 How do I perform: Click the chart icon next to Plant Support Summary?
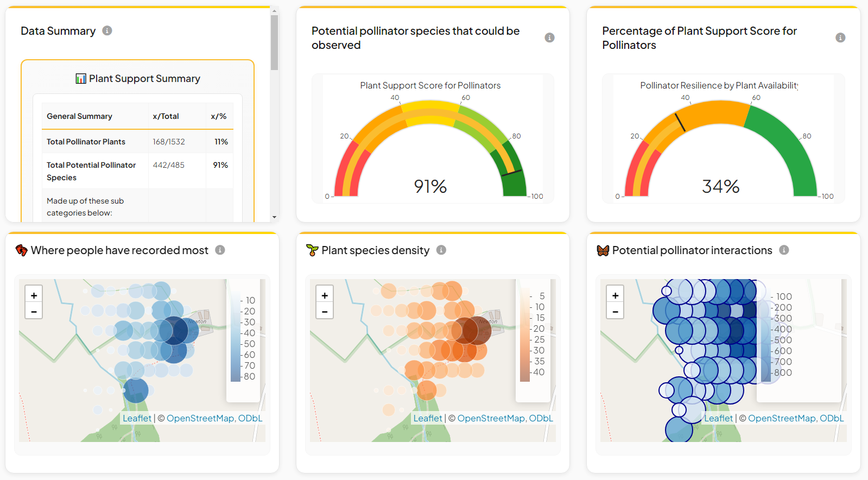pyautogui.click(x=81, y=79)
